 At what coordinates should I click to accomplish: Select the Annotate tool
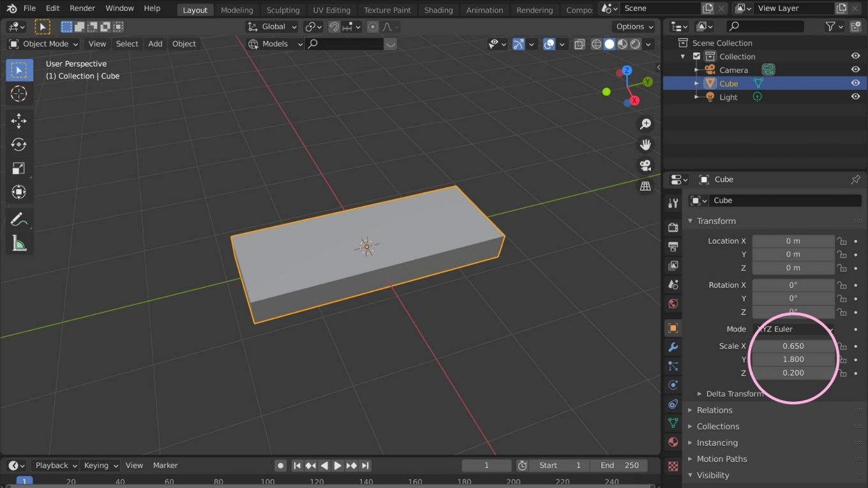pos(19,219)
